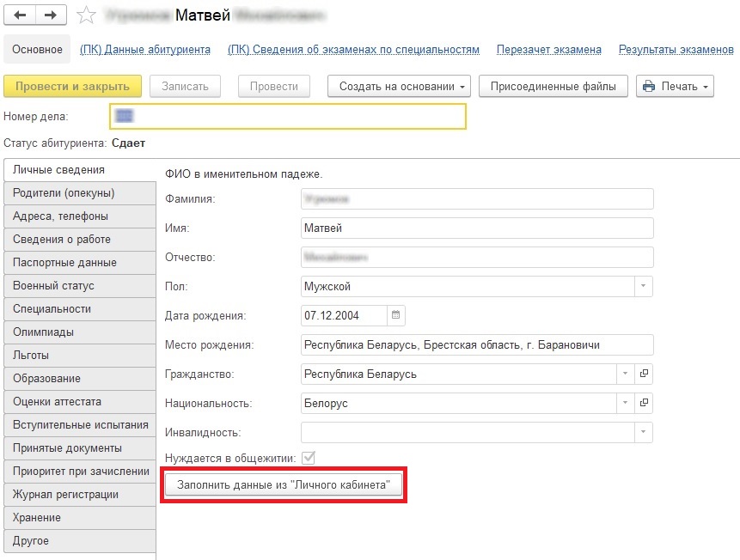Toggle the Нуждается в общежитии checkbox
The height and width of the screenshot is (560, 740).
(x=309, y=458)
